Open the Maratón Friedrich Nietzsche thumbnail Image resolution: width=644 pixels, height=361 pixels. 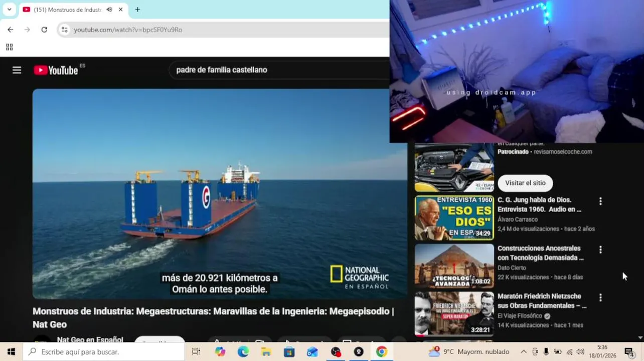pyautogui.click(x=454, y=314)
